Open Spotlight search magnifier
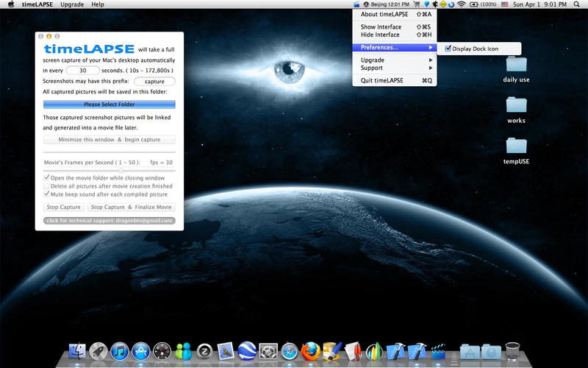Viewport: 588px width, 368px height. (x=576, y=4)
